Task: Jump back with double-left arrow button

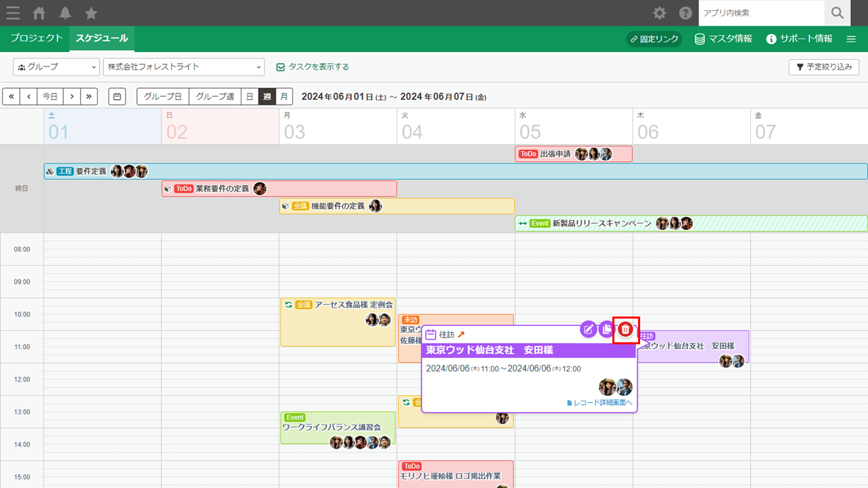Action: point(11,96)
